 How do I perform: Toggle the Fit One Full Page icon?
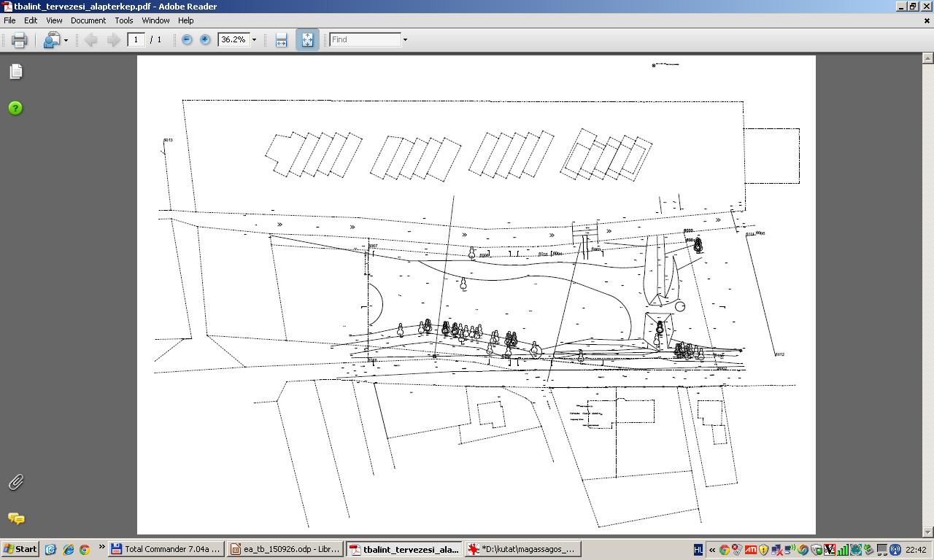click(x=307, y=40)
